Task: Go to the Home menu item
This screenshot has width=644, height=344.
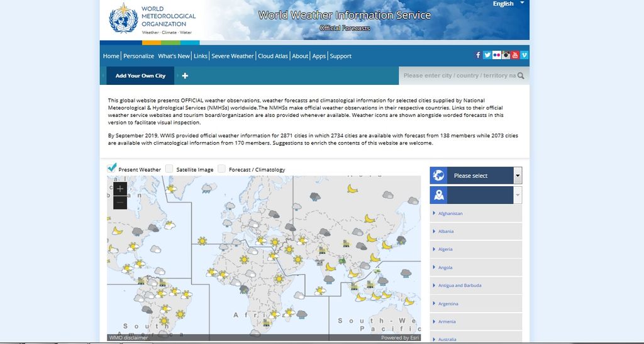Action: pos(111,56)
